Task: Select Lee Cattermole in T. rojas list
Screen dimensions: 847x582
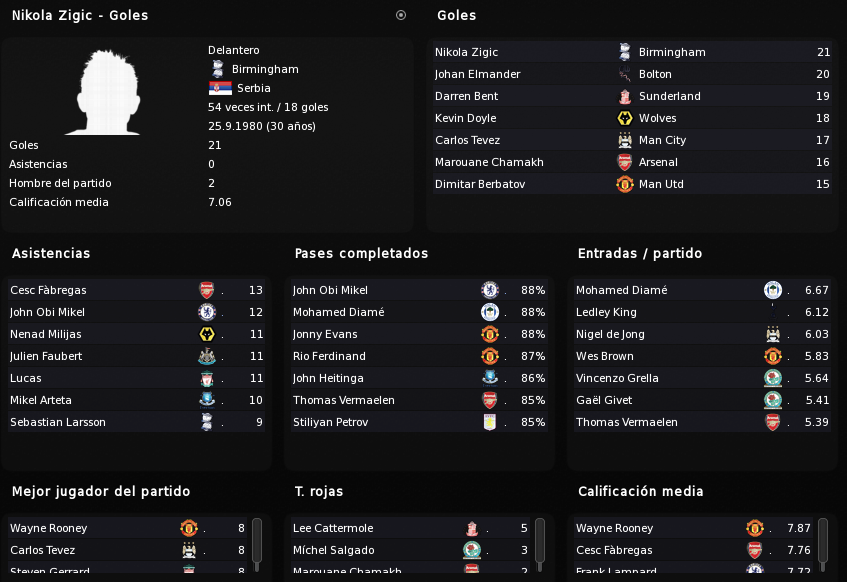Action: pos(411,528)
